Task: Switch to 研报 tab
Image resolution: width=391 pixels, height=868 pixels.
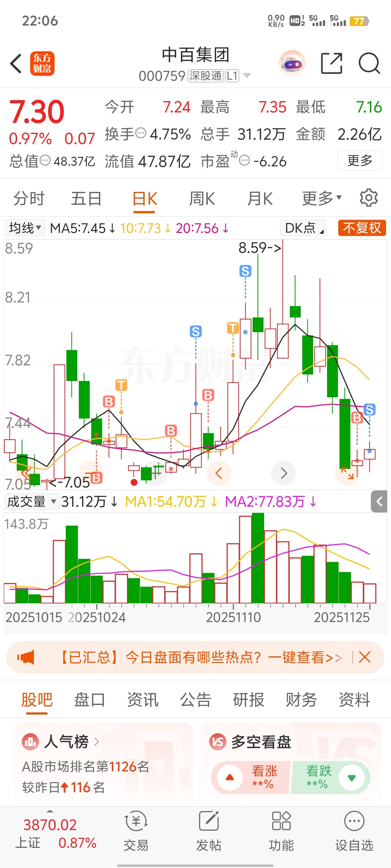Action: (249, 700)
